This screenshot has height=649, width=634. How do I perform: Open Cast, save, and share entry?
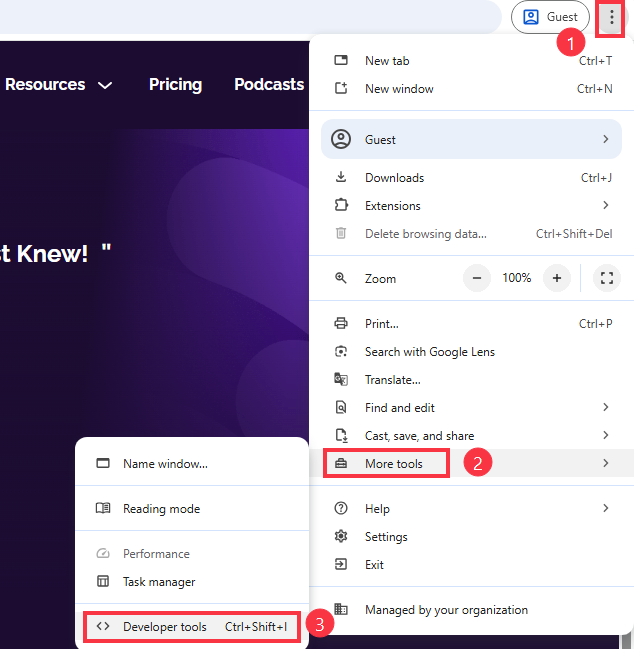[x=472, y=436]
